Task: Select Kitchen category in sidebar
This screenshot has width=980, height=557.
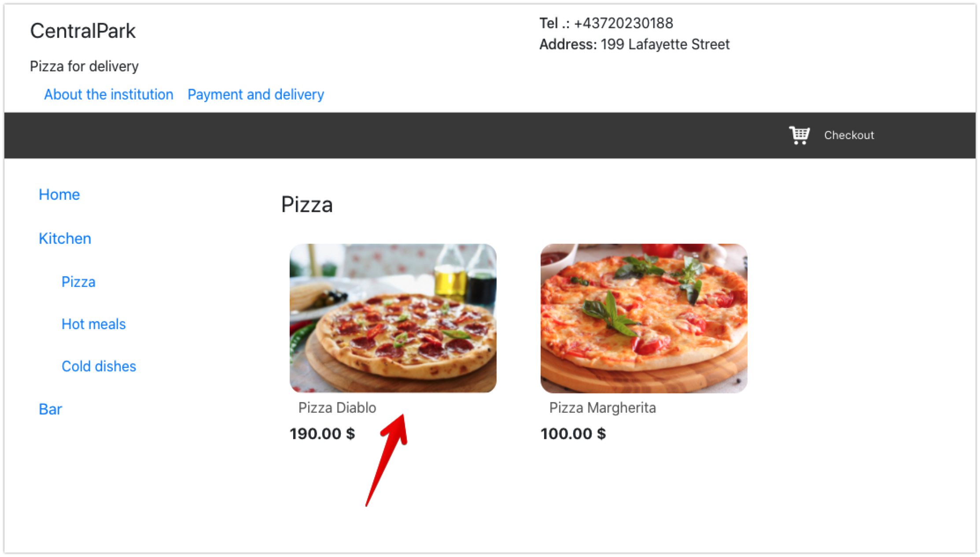Action: pyautogui.click(x=65, y=238)
